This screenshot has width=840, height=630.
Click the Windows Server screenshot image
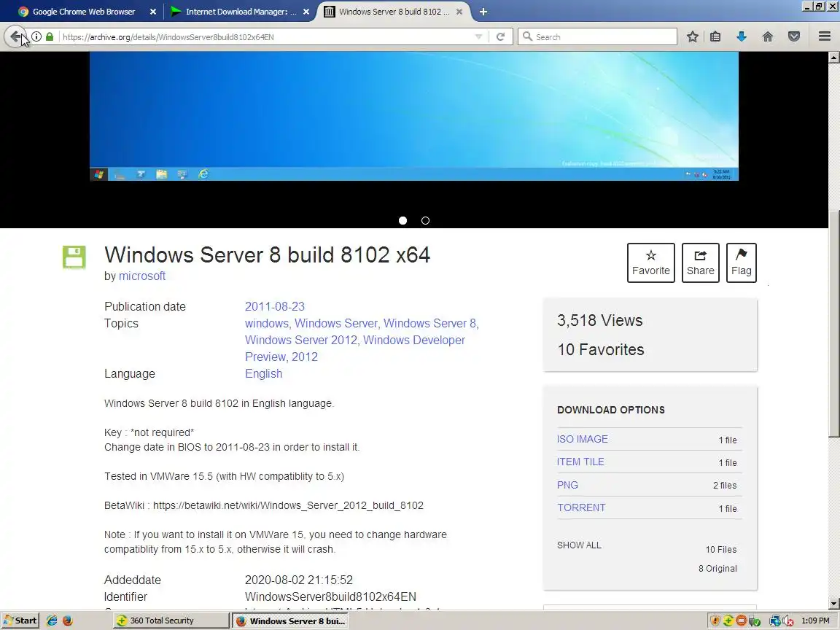(414, 116)
